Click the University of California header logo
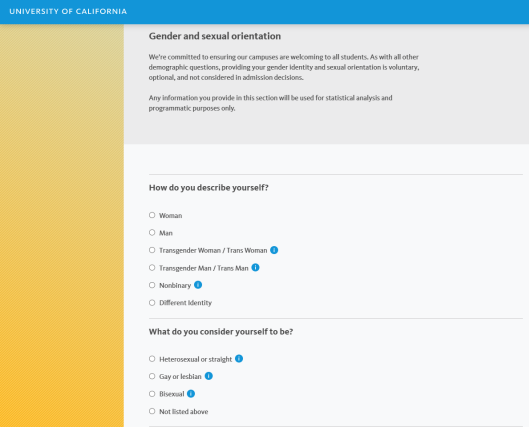Viewport: 529px width, 428px height. tap(68, 11)
